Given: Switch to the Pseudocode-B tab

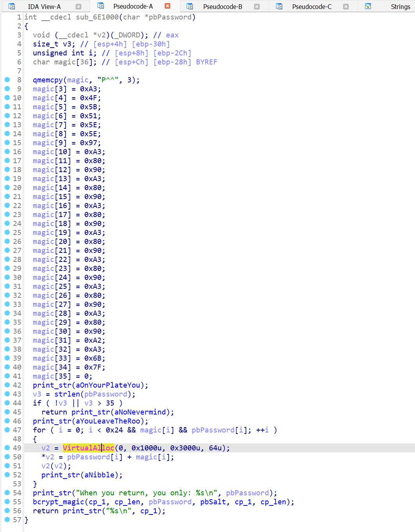Looking at the screenshot, I should click(223, 7).
